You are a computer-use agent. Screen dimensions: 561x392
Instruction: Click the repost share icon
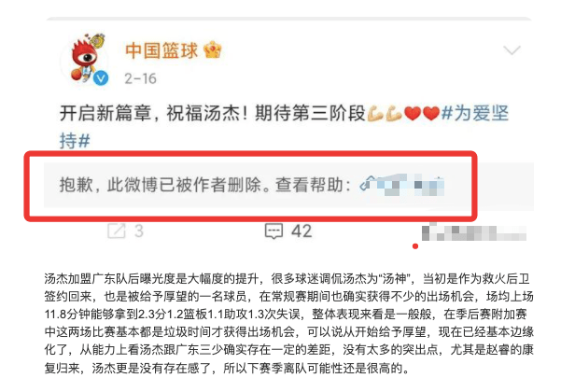pos(117,231)
